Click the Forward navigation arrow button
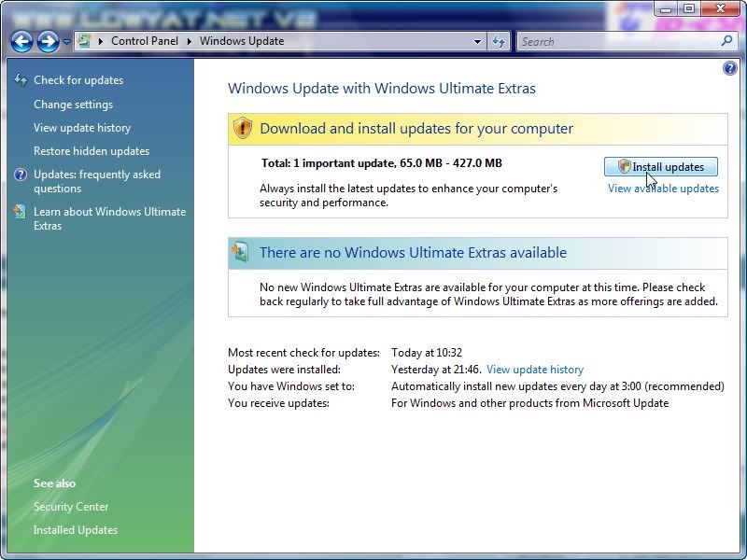This screenshot has height=560, width=747. (48, 41)
